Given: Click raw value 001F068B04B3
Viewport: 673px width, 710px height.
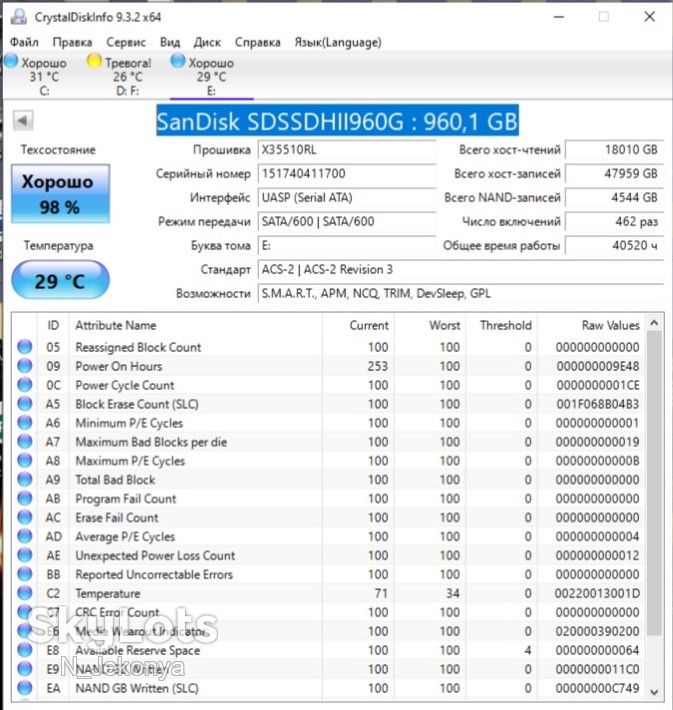Looking at the screenshot, I should 597,404.
